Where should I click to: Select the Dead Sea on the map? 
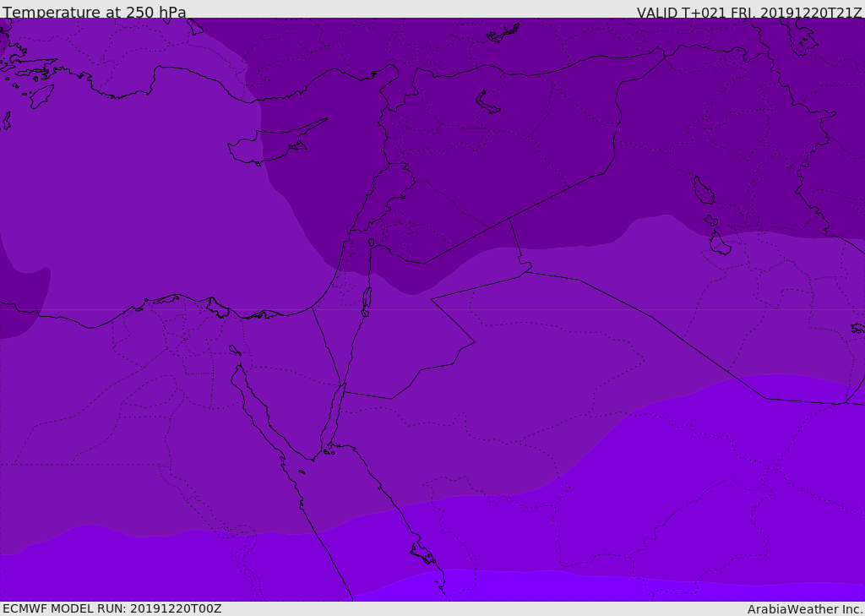point(367,298)
